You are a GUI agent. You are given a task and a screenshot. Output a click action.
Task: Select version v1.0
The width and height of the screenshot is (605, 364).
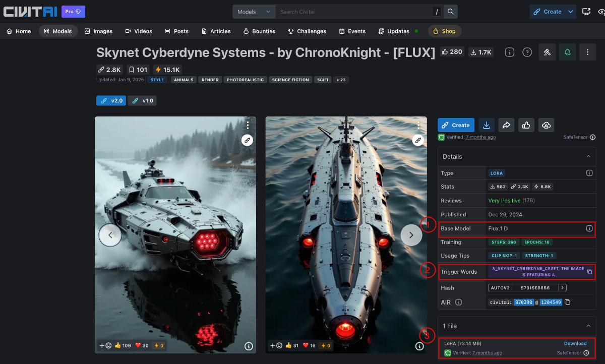[x=142, y=100]
